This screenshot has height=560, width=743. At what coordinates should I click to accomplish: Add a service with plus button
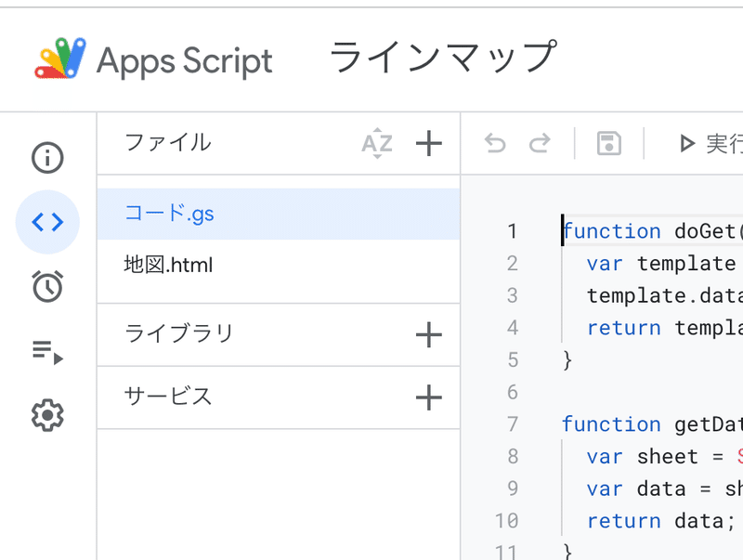428,398
